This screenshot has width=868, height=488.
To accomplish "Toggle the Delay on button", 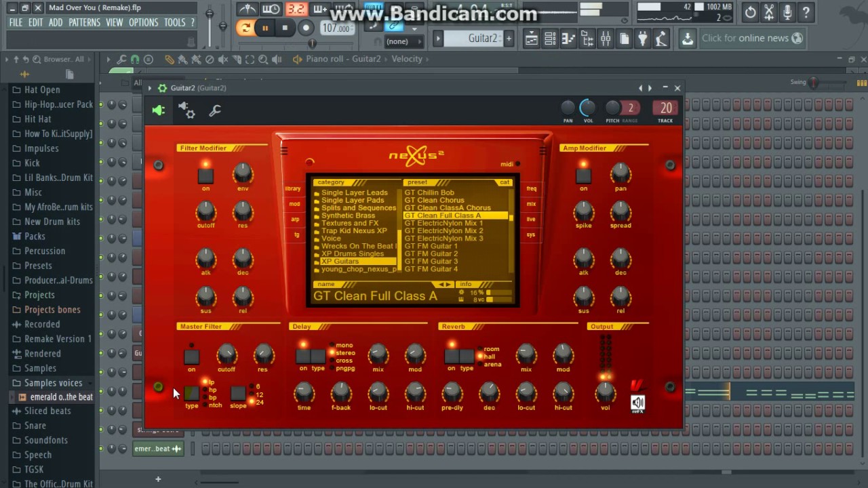I will tap(303, 357).
